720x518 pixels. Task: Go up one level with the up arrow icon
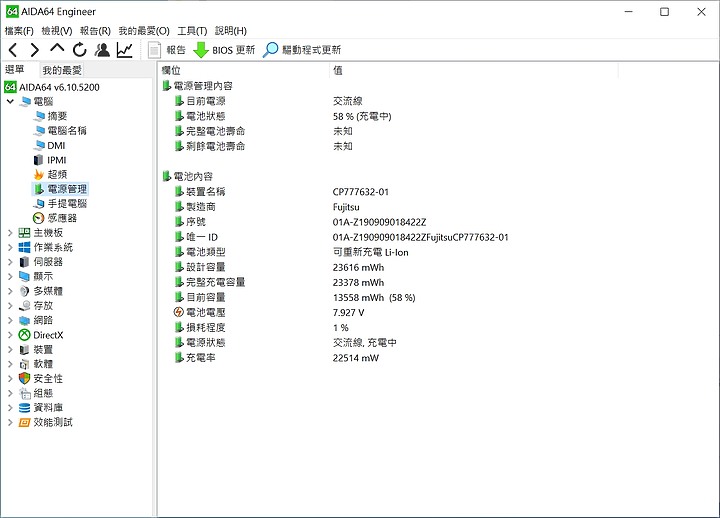57,49
